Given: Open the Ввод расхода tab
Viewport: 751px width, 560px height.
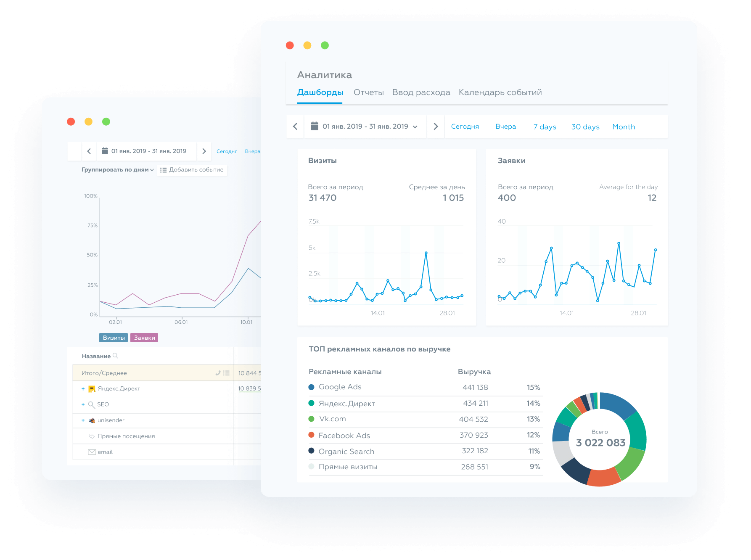Looking at the screenshot, I should pyautogui.click(x=421, y=92).
